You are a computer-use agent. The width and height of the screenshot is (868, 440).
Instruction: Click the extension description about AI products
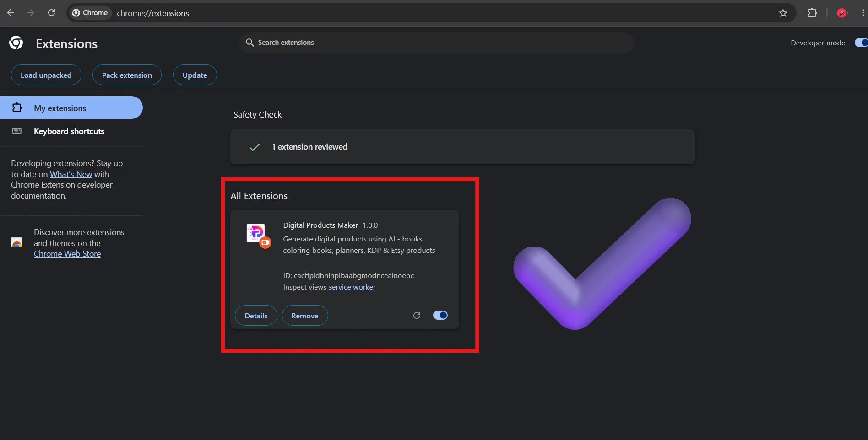[x=359, y=245]
